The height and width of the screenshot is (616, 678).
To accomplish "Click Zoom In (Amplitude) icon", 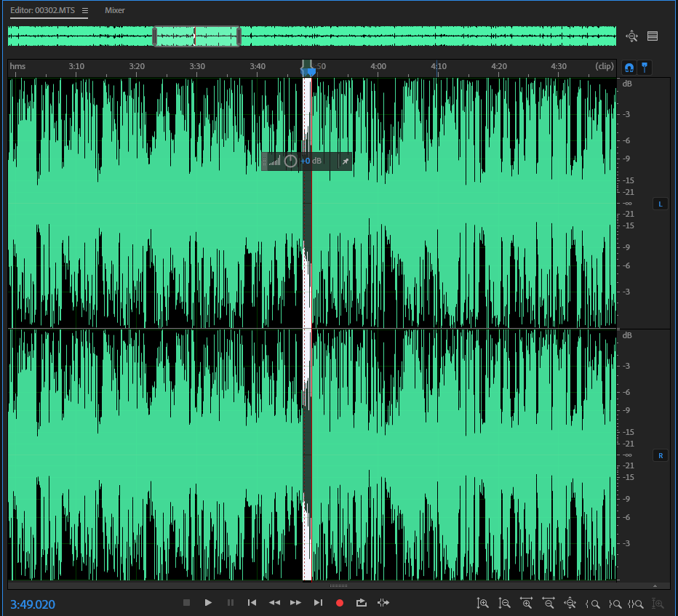I will click(x=482, y=604).
